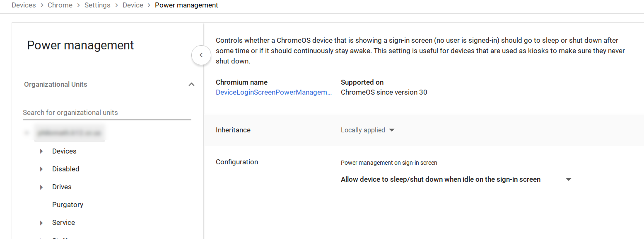
Task: Open the sign-in screen power management dropdown
Action: (x=456, y=179)
